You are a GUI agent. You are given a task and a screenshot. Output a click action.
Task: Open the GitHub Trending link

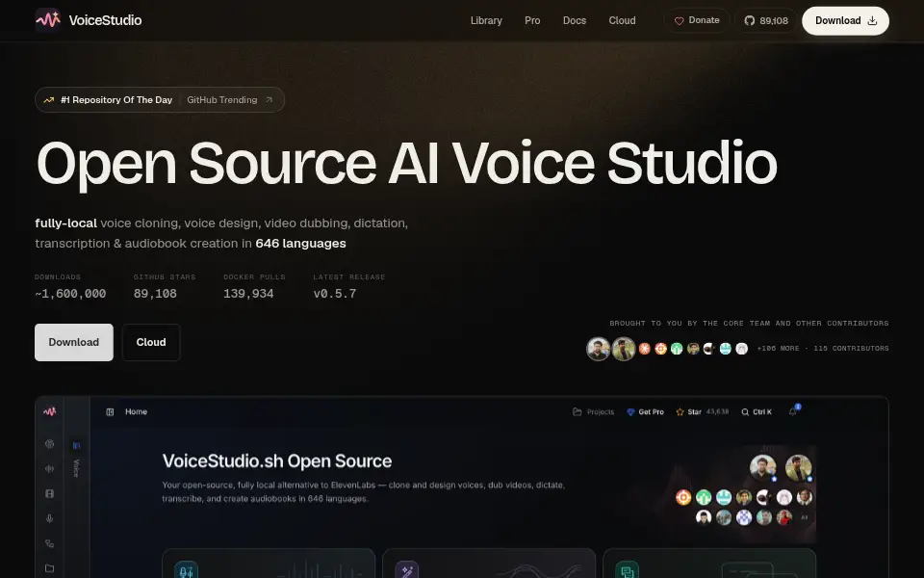pyautogui.click(x=222, y=100)
